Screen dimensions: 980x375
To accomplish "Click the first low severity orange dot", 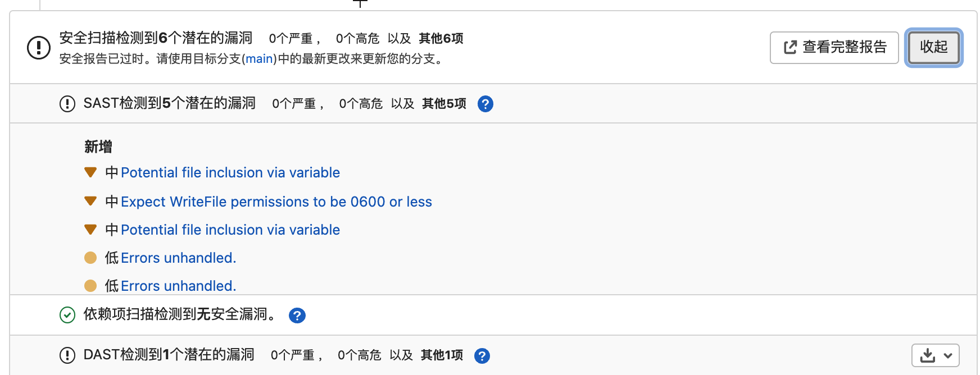I will (90, 258).
